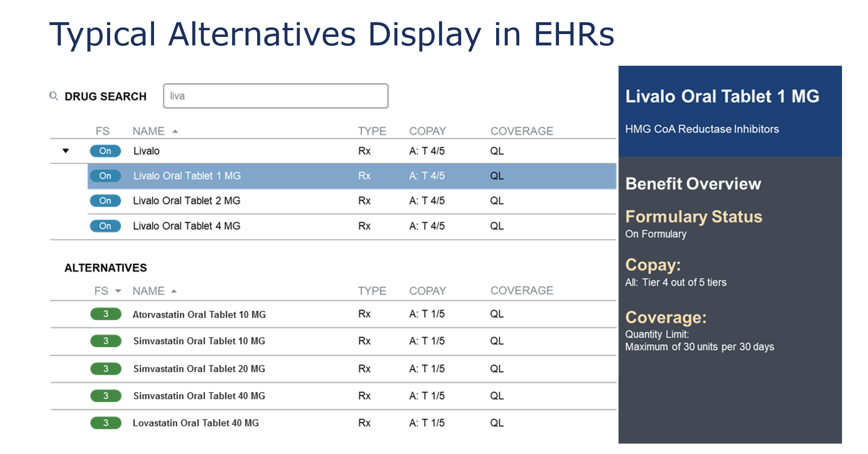Viewport: 868px width, 454px height.
Task: Click the COPAY column header in drug results
Action: click(x=428, y=131)
